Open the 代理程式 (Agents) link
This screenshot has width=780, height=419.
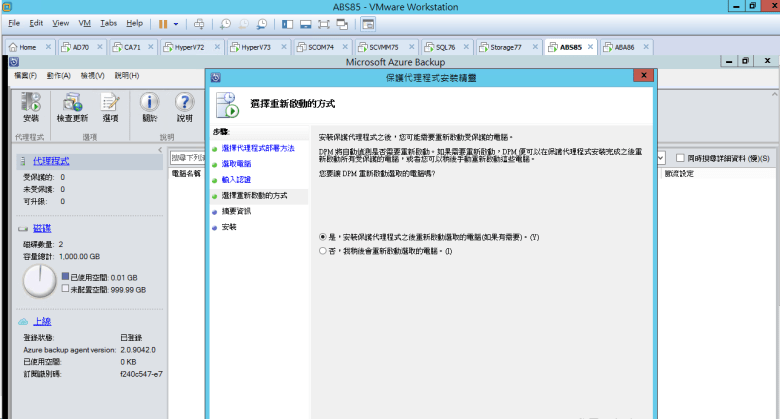(x=51, y=160)
